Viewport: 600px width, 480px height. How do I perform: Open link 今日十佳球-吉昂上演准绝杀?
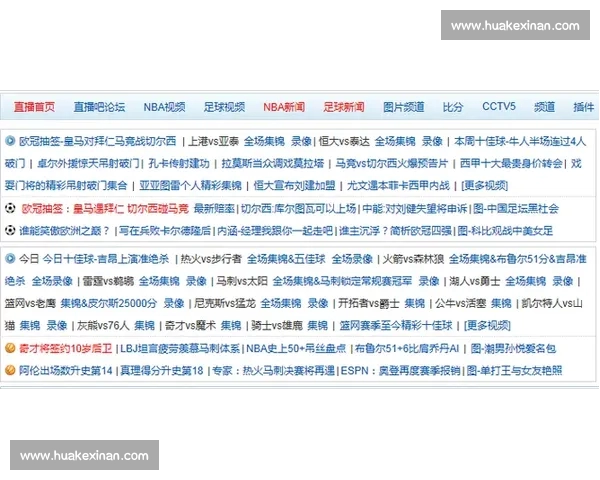point(106,259)
